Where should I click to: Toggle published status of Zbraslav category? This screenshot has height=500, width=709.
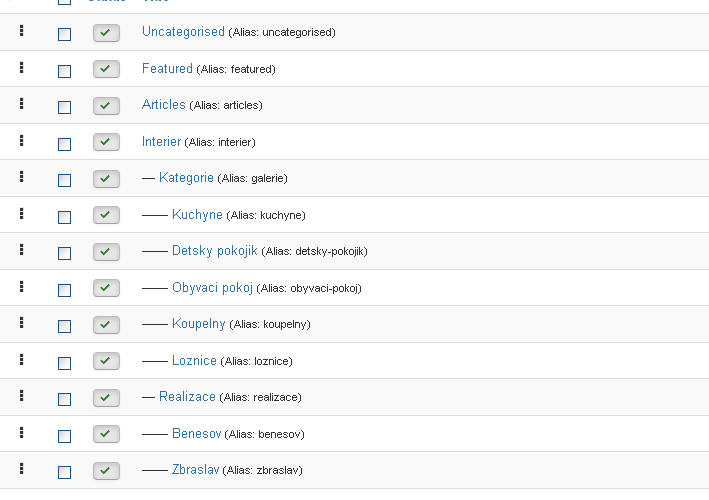click(106, 471)
